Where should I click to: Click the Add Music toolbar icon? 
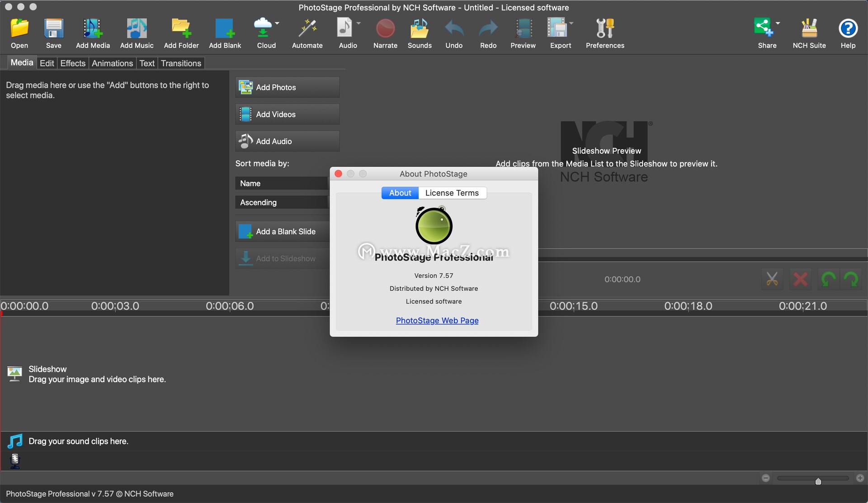point(137,28)
